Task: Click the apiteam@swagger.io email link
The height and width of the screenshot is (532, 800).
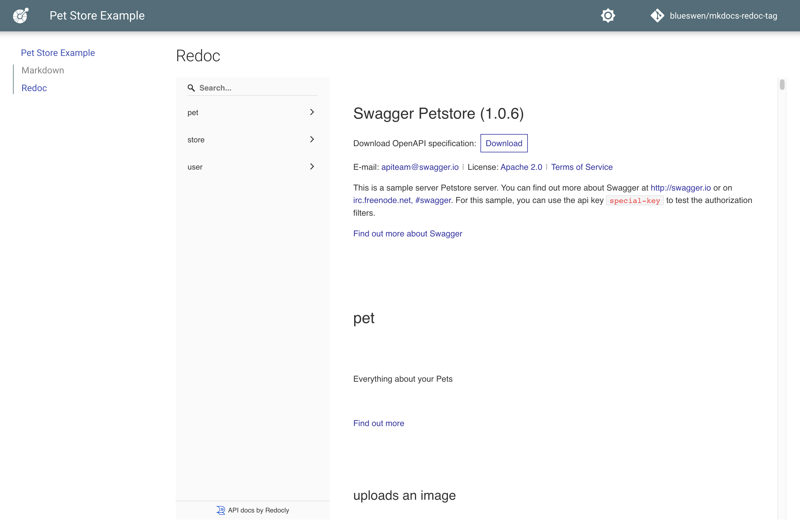Action: pos(420,167)
